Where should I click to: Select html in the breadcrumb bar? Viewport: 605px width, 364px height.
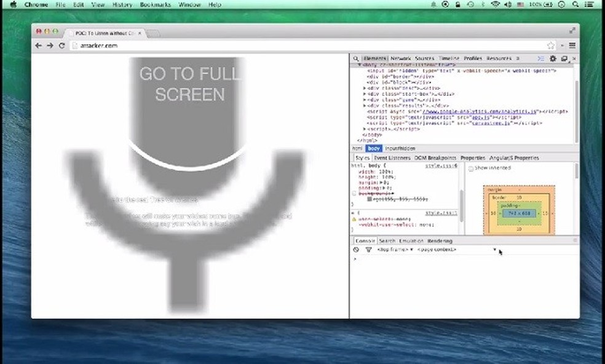click(357, 149)
